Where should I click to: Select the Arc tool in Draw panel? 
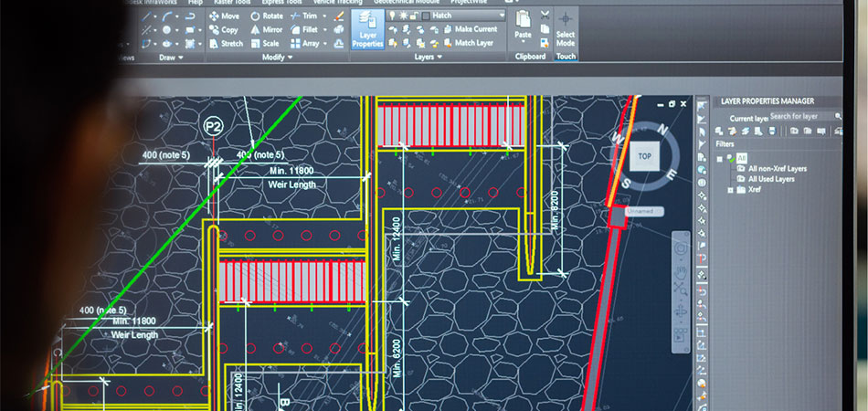click(167, 16)
